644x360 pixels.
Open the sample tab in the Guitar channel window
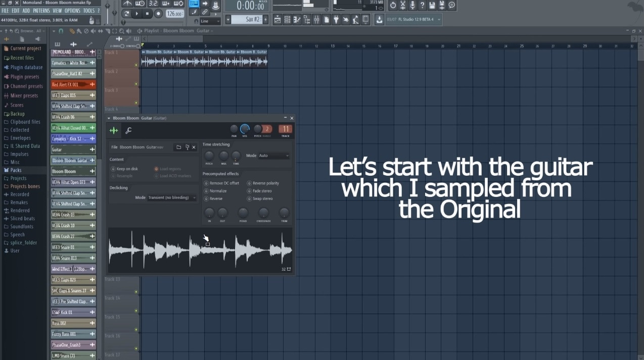pos(114,131)
